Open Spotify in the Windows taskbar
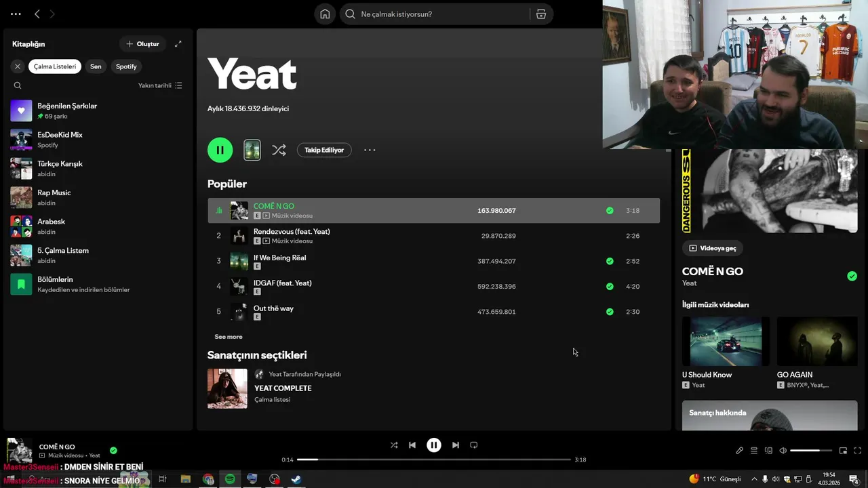This screenshot has height=488, width=868. pos(230,479)
